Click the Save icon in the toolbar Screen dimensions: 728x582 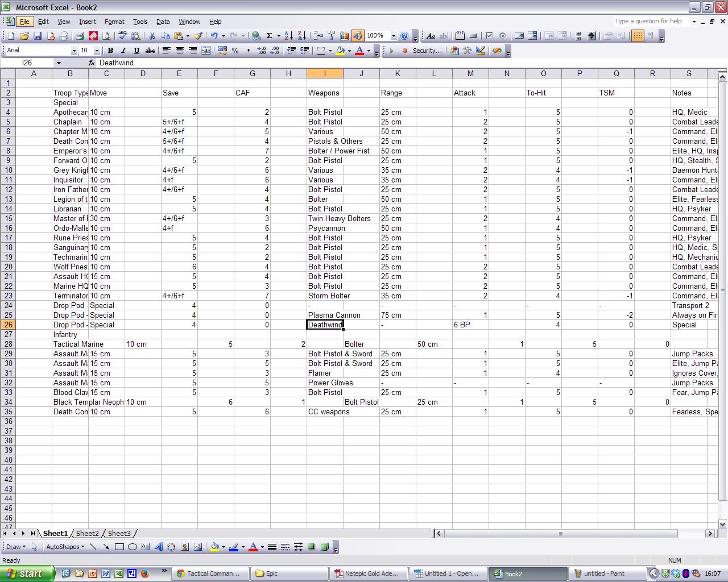(x=38, y=36)
